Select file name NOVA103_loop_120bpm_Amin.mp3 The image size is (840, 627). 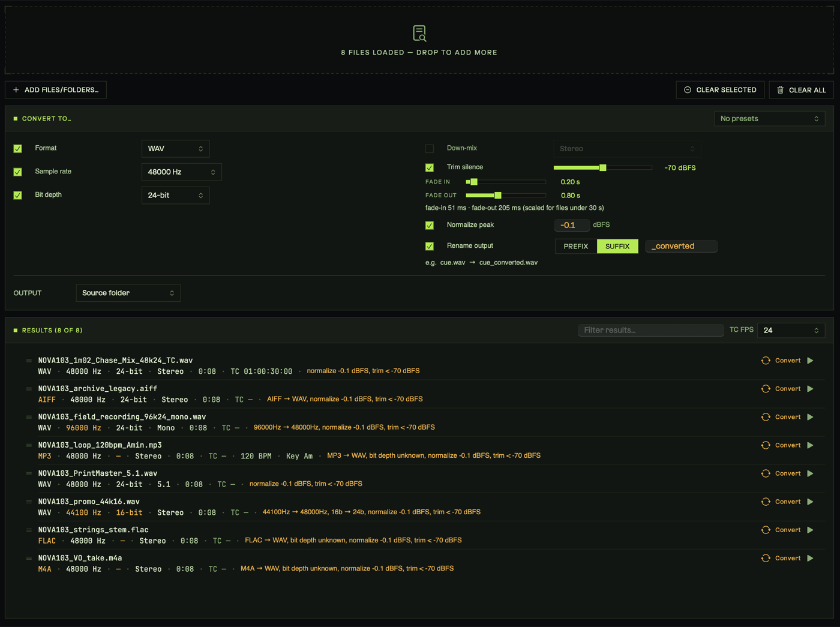(100, 445)
